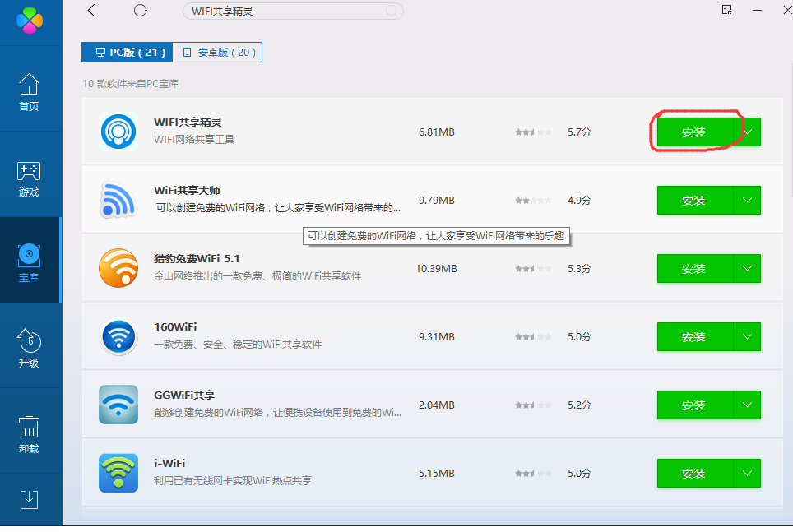Open the GGWiFi共享 title link
Screen dimensions: 793x532
(x=184, y=396)
